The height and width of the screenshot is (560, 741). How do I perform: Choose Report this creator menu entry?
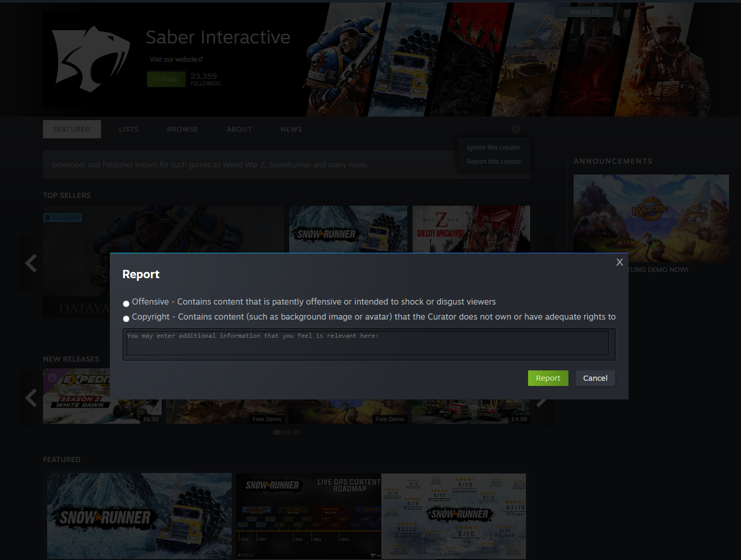(494, 162)
